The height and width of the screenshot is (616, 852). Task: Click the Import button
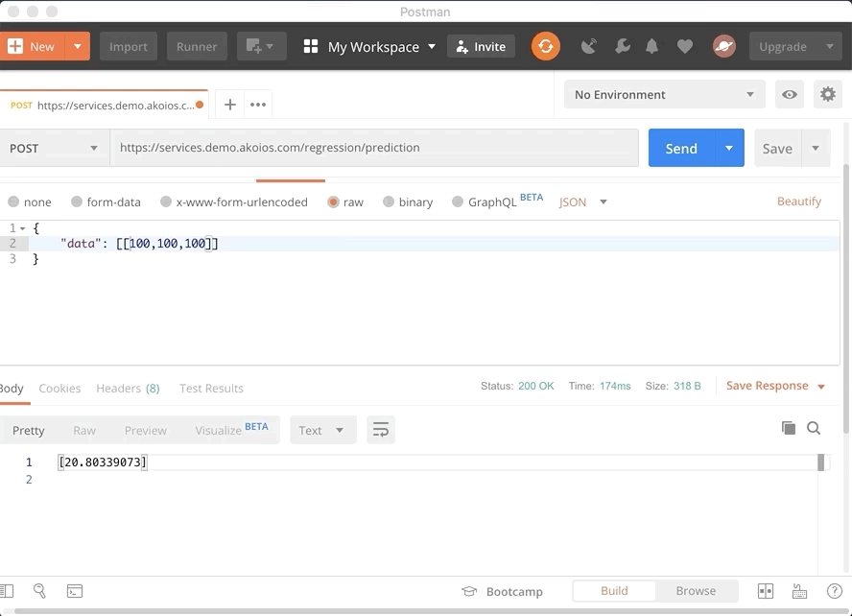129,47
